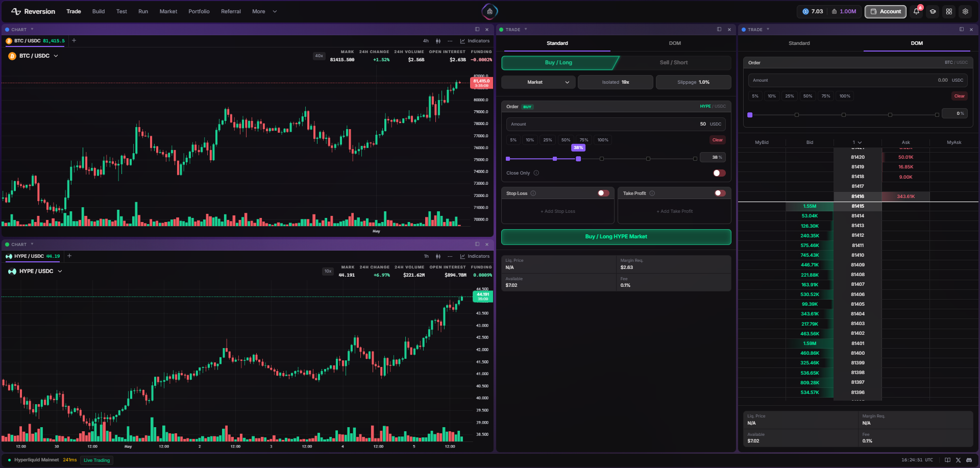Viewport: 980px width, 468px height.
Task: Open the Referral menu
Action: coord(231,11)
